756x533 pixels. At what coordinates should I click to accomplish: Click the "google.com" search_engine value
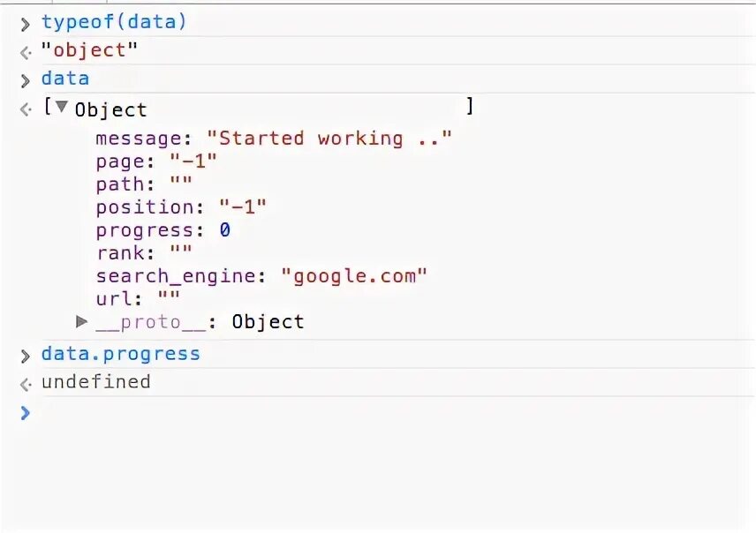click(354, 276)
